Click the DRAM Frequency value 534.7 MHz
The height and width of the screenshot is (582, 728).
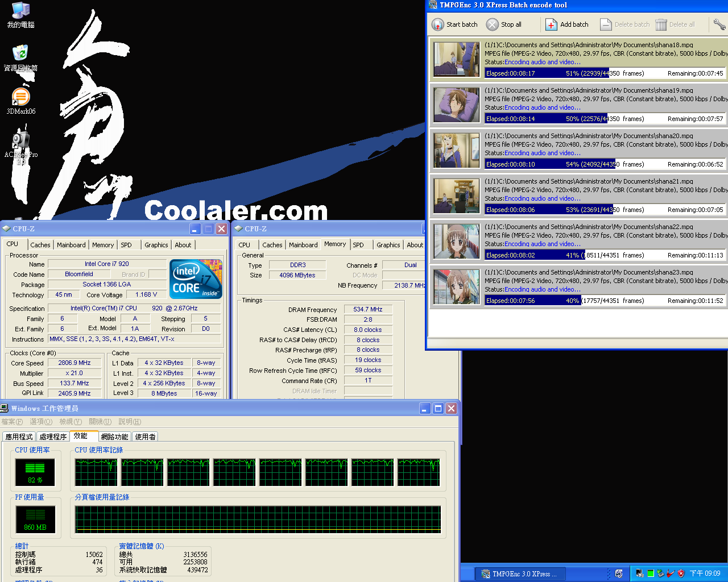tap(368, 309)
